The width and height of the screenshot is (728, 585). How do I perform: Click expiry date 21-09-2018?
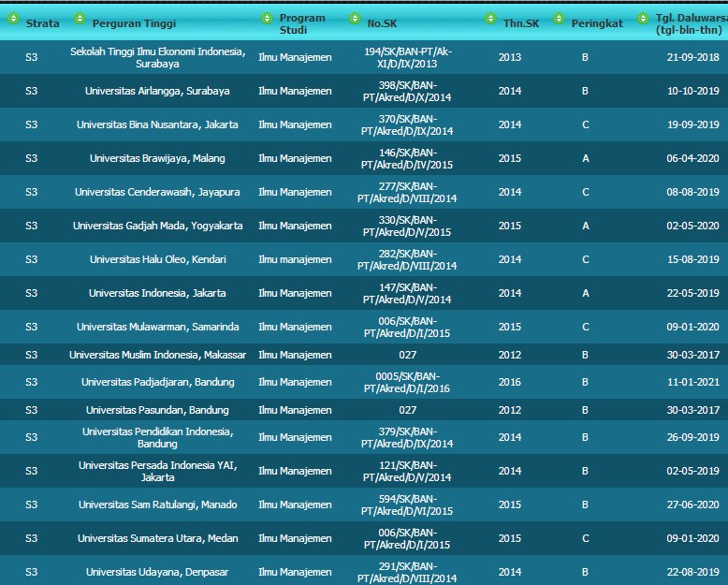click(693, 57)
